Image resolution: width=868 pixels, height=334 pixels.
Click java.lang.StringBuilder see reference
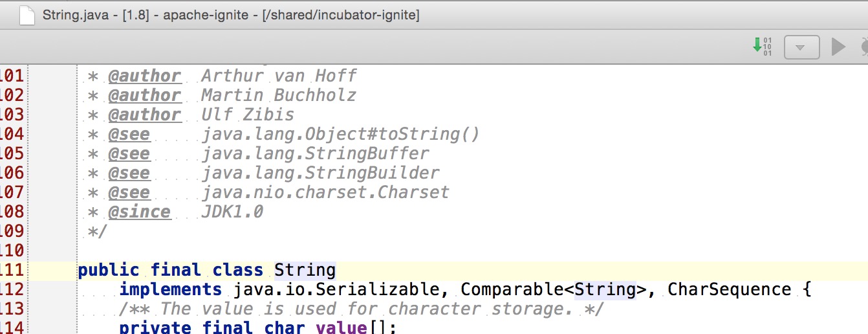320,173
